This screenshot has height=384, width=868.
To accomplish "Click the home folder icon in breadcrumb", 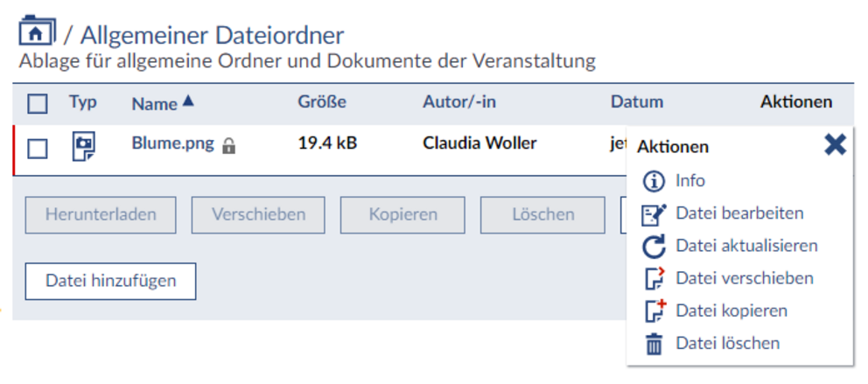I will pyautogui.click(x=37, y=31).
